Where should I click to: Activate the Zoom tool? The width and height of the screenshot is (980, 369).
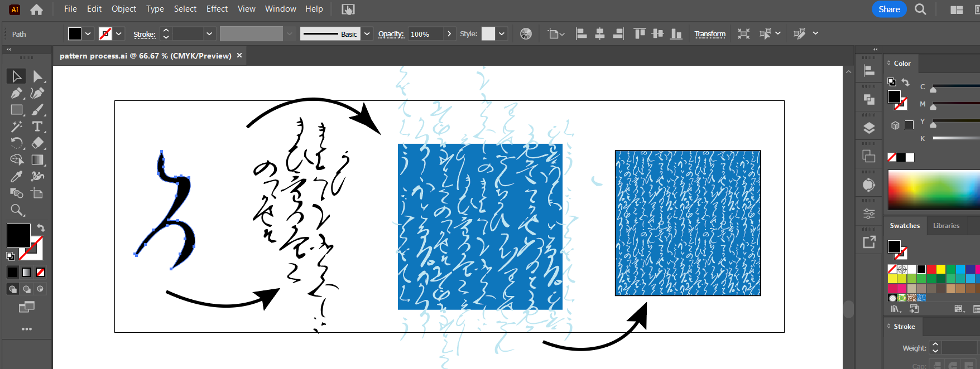(17, 210)
